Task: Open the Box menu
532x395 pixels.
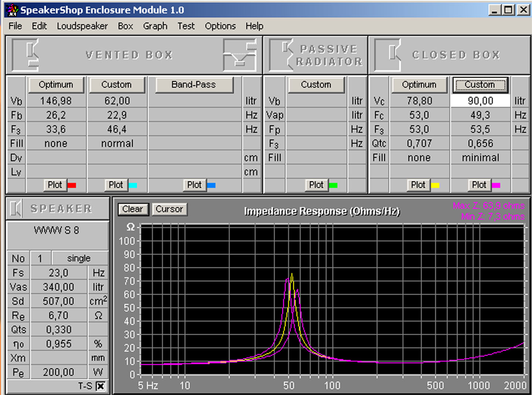Action: point(125,26)
